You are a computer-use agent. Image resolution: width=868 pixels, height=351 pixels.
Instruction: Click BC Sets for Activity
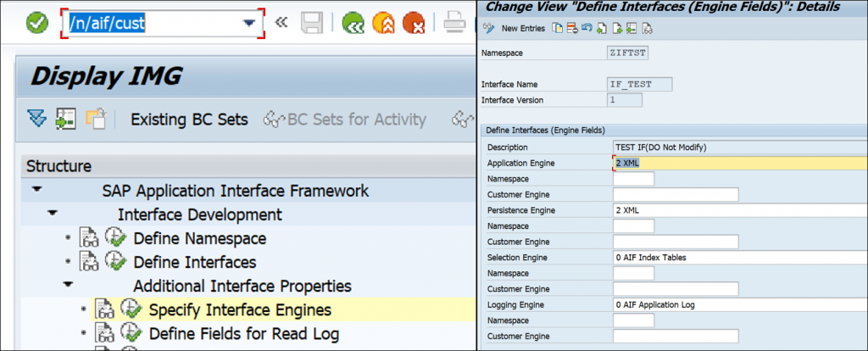pyautogui.click(x=346, y=120)
